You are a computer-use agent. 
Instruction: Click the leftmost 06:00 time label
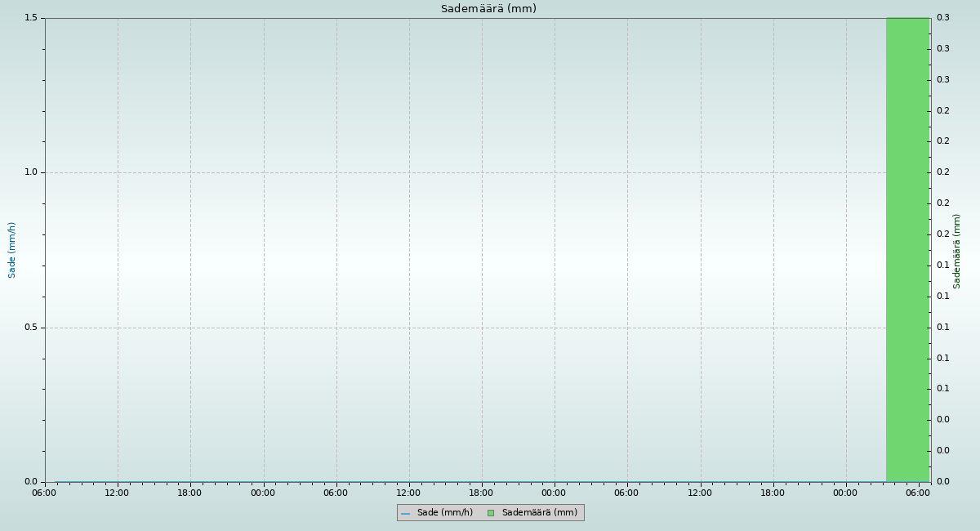click(45, 493)
